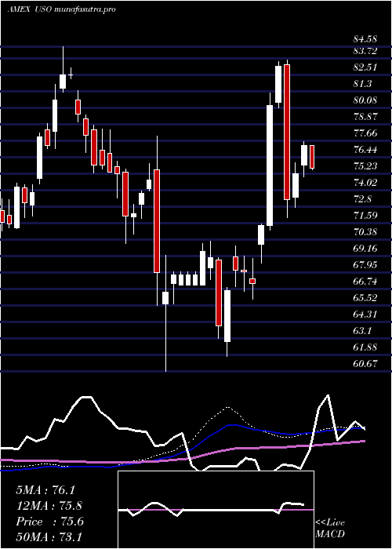Click the AMEX USO munafasutra.pro title text

61,9
